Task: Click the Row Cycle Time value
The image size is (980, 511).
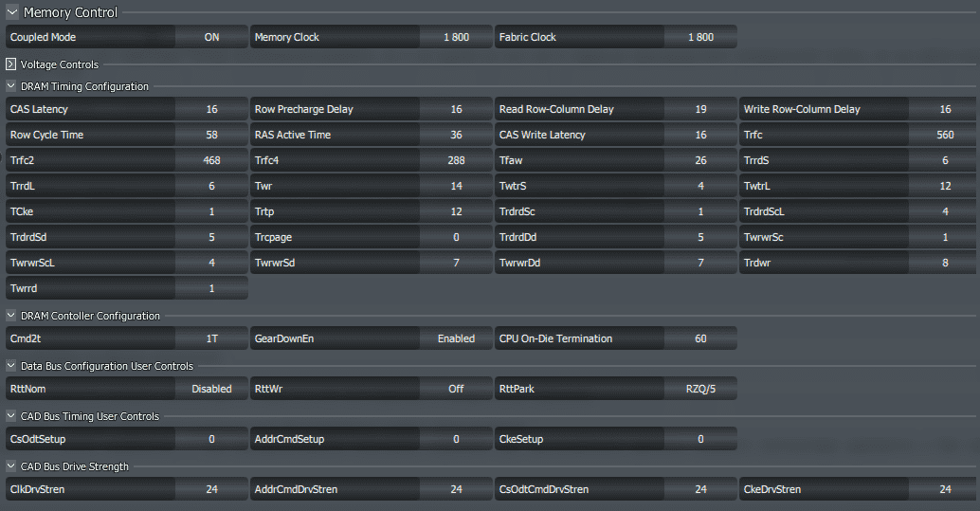Action: [211, 135]
